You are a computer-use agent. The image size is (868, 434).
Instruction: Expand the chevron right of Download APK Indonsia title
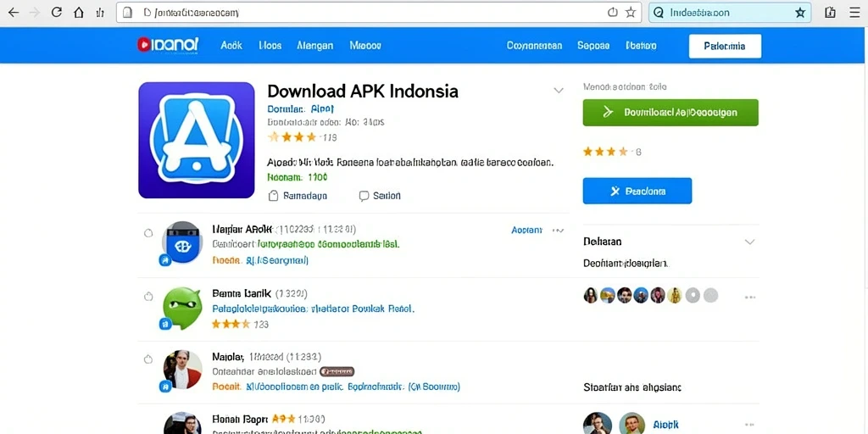pos(559,90)
